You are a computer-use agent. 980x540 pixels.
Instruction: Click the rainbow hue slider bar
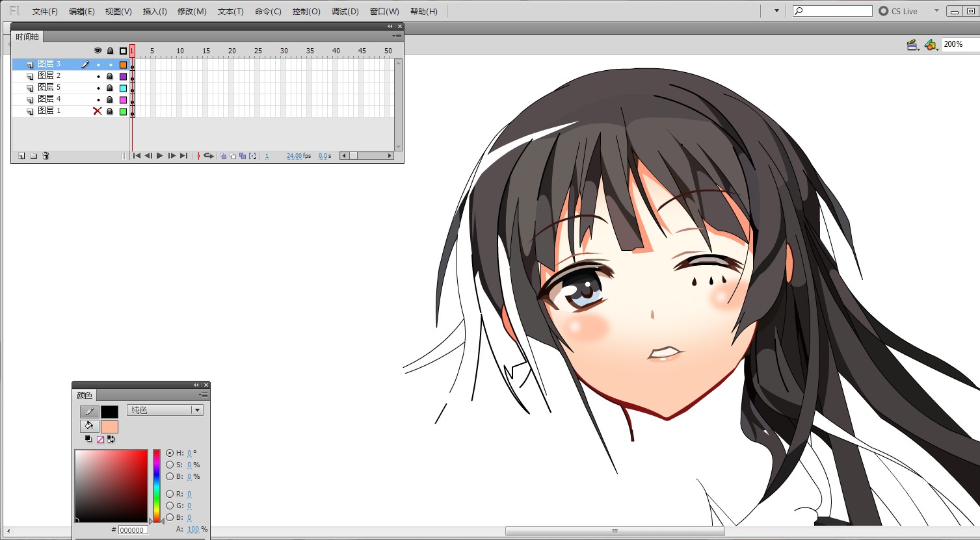click(157, 485)
